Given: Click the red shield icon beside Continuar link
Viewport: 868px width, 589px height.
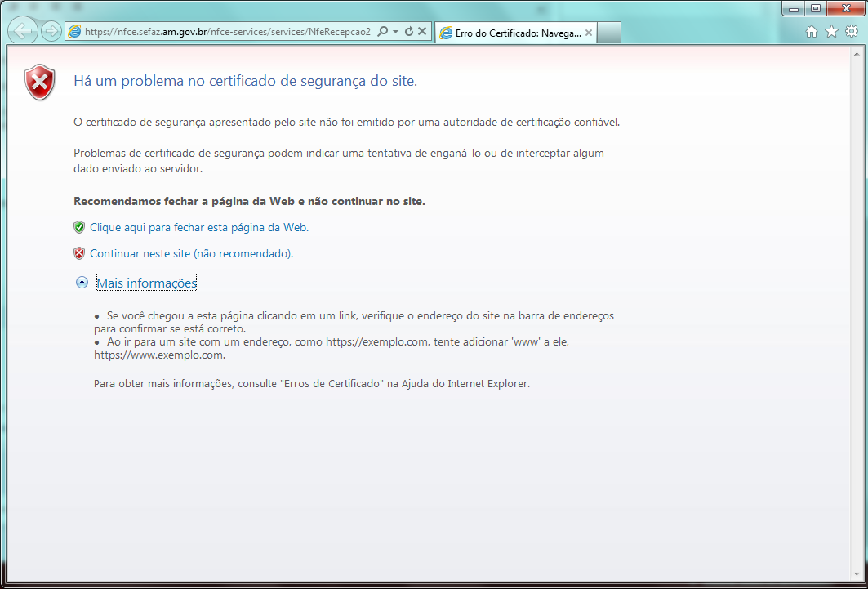Looking at the screenshot, I should click(79, 253).
